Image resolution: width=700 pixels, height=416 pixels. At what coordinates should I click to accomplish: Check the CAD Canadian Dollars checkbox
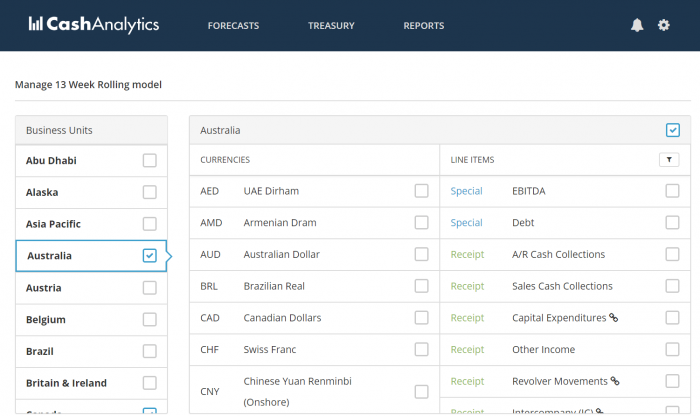(421, 317)
